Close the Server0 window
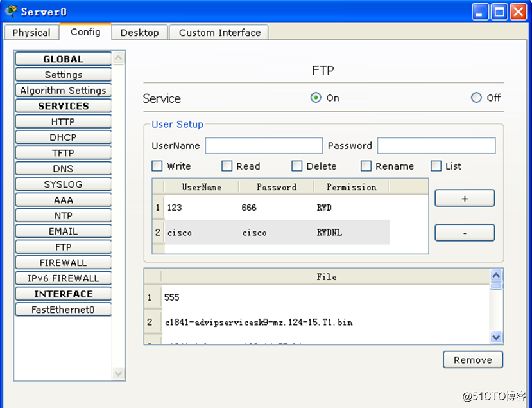This screenshot has height=408, width=532. [518, 12]
